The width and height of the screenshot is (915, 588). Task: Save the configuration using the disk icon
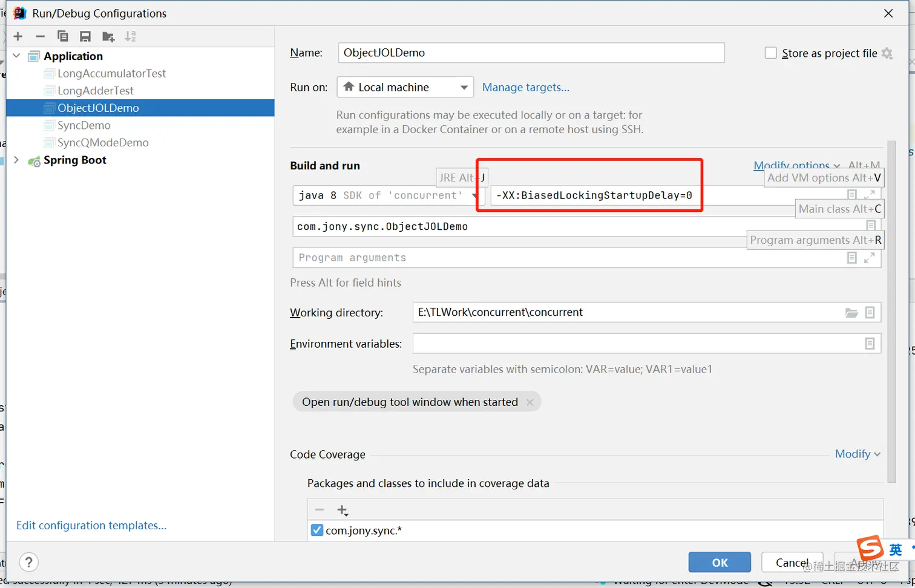point(85,36)
